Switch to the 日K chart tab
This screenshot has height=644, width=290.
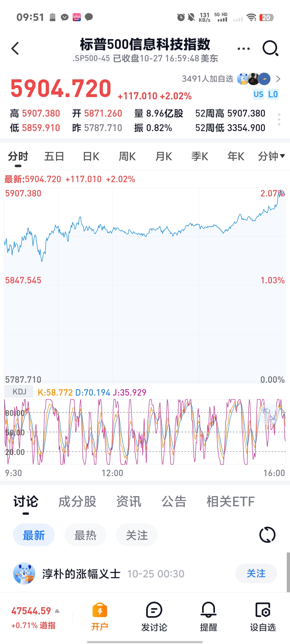click(x=91, y=156)
